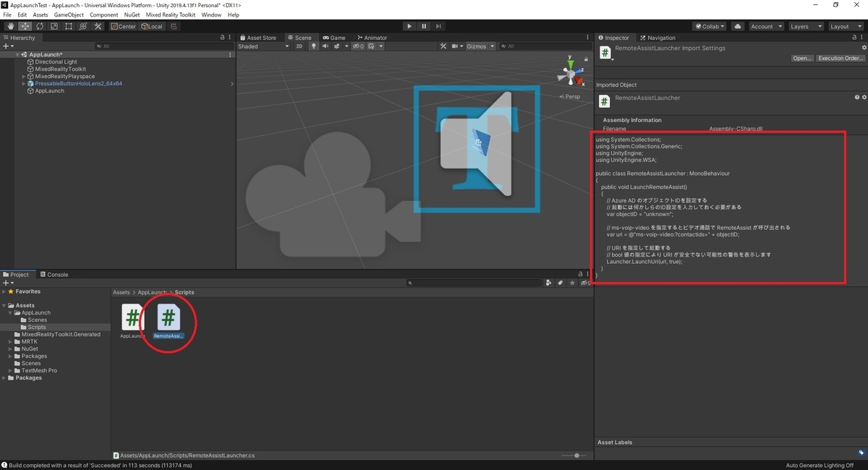868x470 pixels.
Task: Open the custom editor tools icon
Action: (97, 26)
